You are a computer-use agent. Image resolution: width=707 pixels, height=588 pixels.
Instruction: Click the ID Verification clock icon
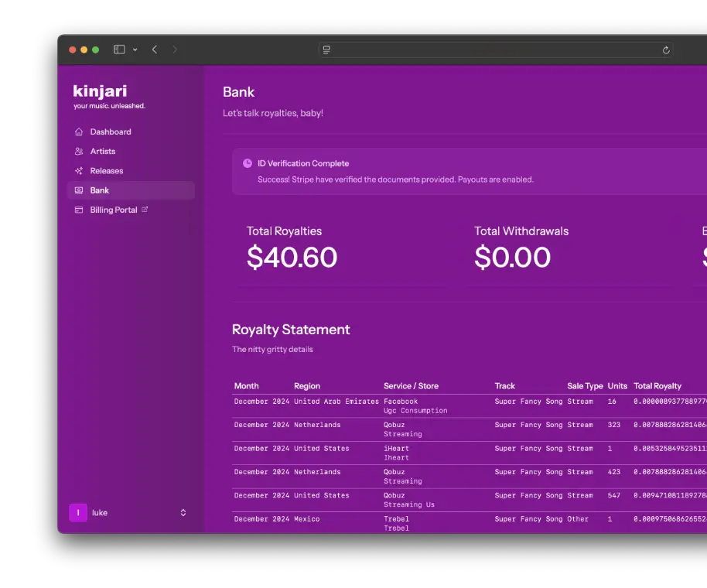click(x=248, y=163)
